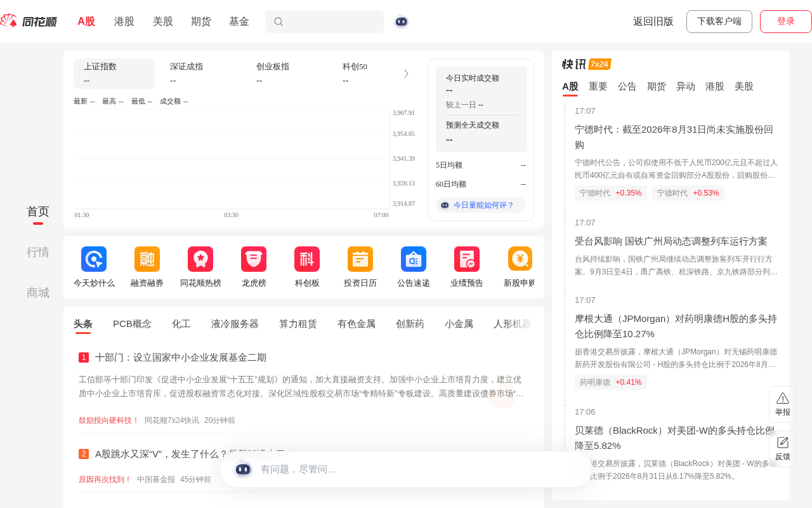Viewport: 812px width, 508px height.
Task: Open 同花顺热榜 icon
Action: click(x=200, y=259)
